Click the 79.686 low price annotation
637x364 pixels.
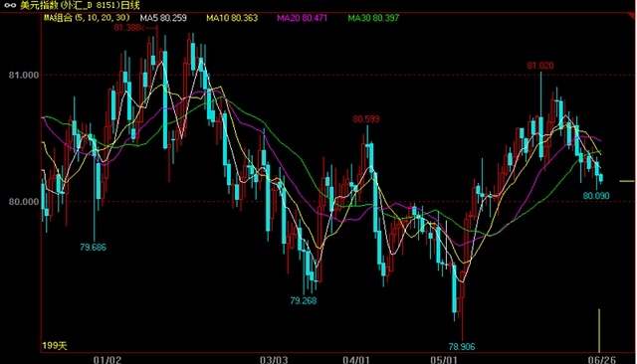point(93,247)
